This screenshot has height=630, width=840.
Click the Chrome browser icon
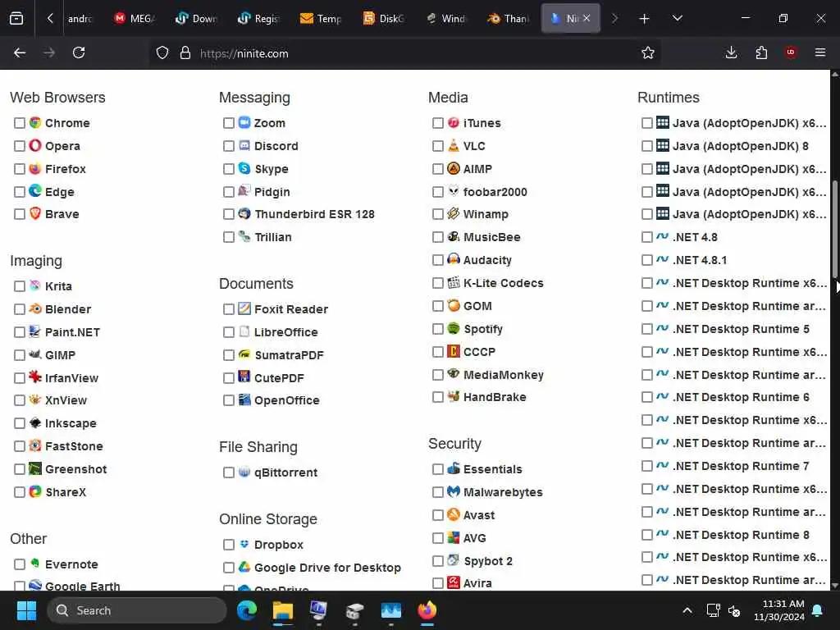(35, 123)
